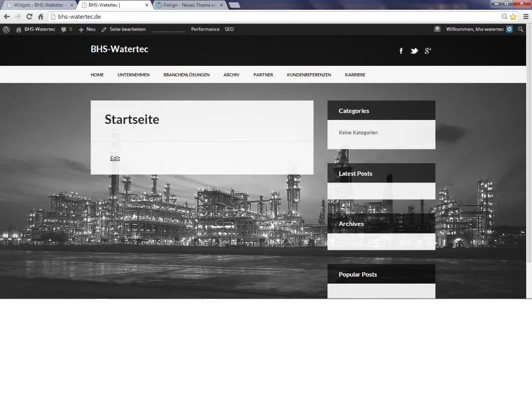Expand the Willkommen, bhs-watertec account menu
Screen dimensions: 532x409
coord(479,29)
